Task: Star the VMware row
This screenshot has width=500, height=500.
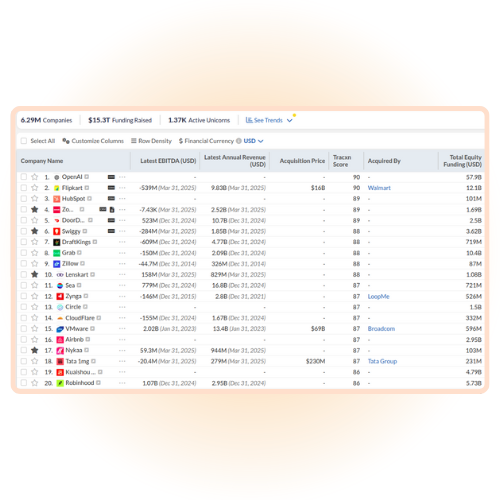Action: pyautogui.click(x=34, y=328)
